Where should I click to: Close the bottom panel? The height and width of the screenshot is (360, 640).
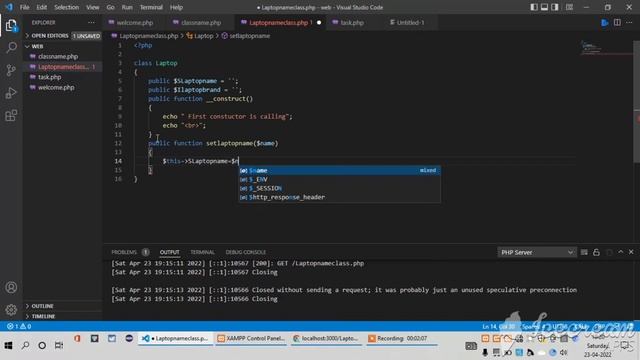(x=631, y=252)
